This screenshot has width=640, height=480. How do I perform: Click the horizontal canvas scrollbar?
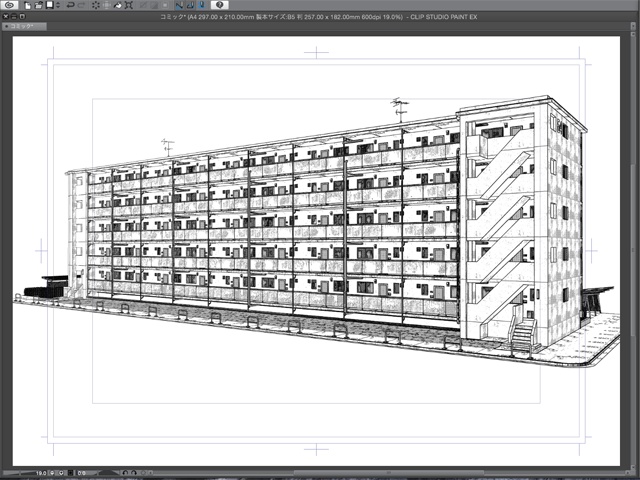(388, 473)
